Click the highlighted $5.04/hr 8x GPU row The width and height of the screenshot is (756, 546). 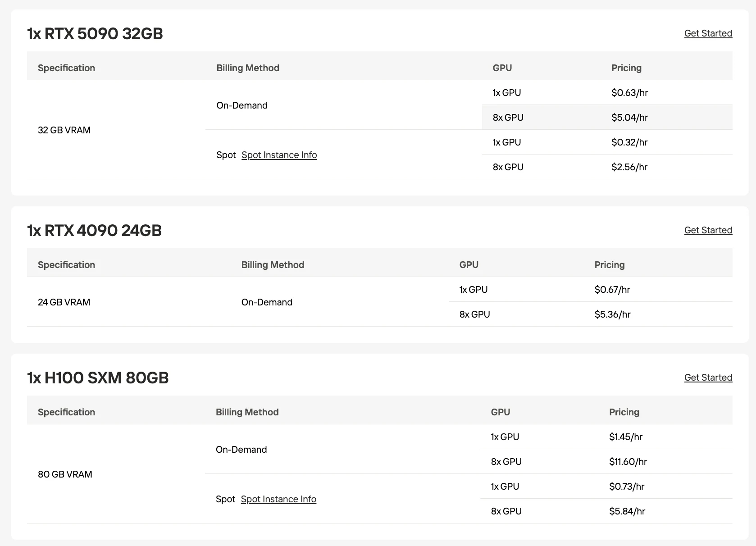[x=607, y=118]
